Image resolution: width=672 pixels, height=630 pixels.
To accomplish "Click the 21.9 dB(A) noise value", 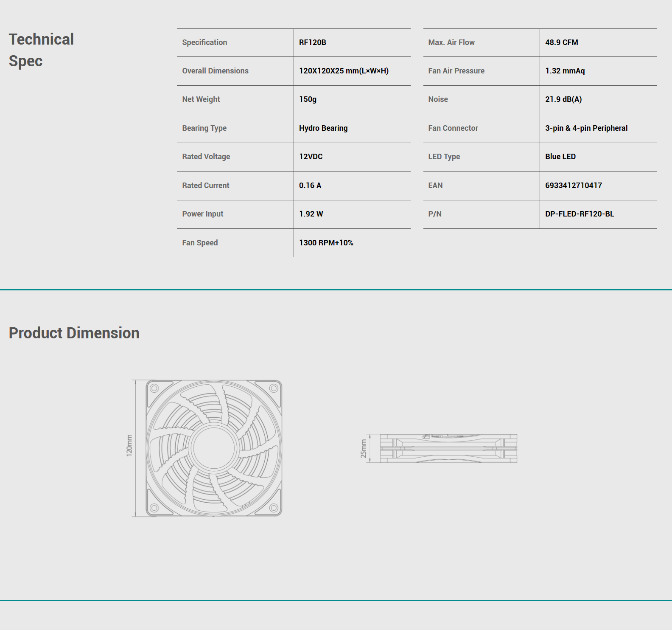I will [x=563, y=99].
